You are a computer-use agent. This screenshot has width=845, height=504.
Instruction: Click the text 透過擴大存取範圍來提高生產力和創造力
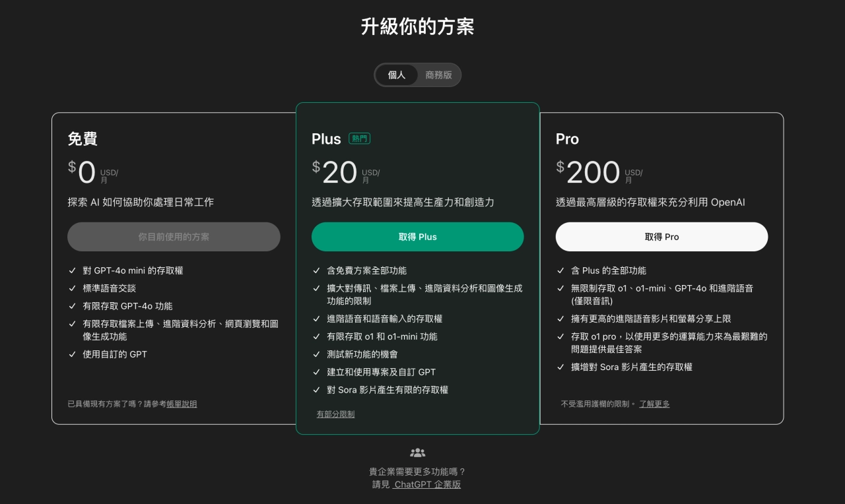[403, 203]
